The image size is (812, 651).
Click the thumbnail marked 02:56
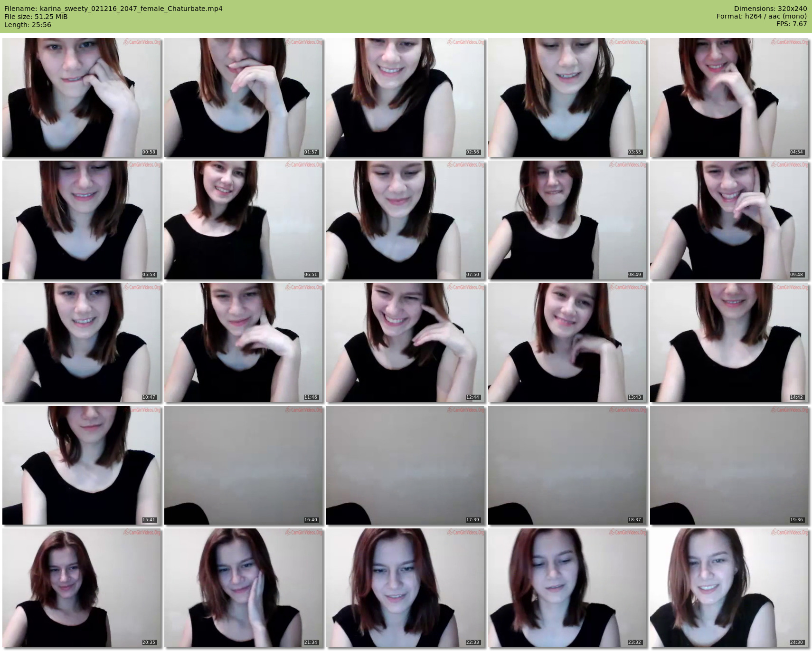pos(406,97)
